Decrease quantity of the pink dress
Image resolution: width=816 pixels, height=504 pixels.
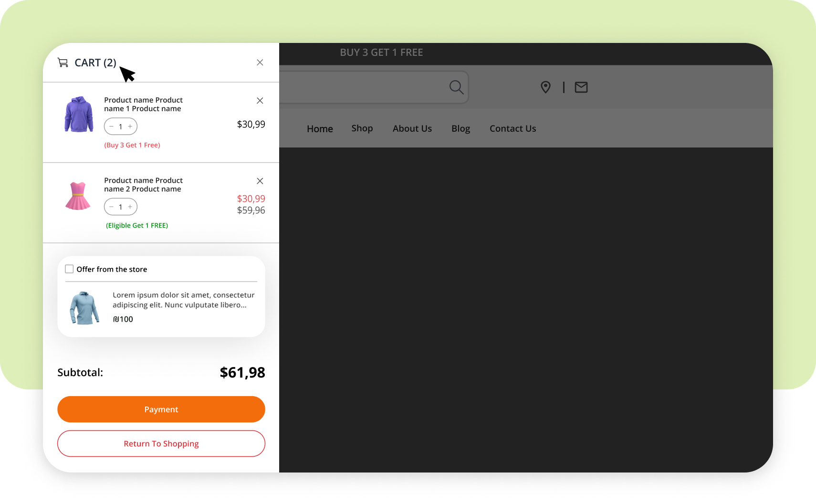click(x=111, y=207)
